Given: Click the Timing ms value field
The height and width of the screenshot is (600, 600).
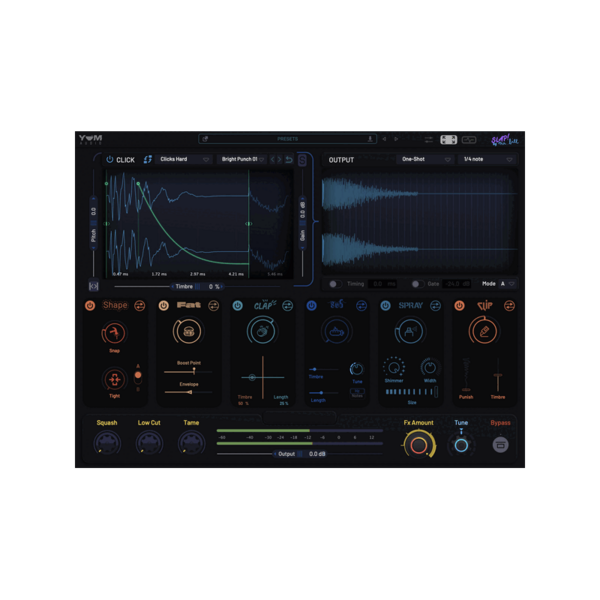Looking at the screenshot, I should [382, 284].
